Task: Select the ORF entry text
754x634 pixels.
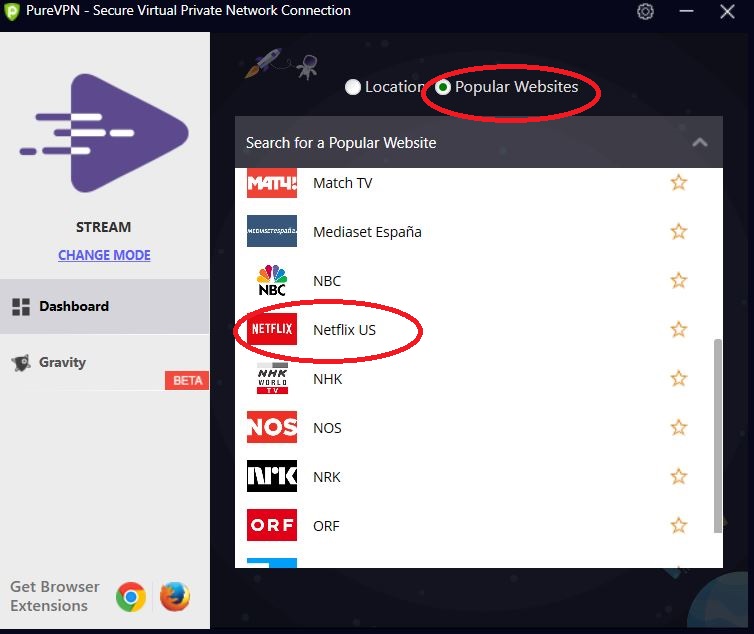Action: (x=326, y=526)
